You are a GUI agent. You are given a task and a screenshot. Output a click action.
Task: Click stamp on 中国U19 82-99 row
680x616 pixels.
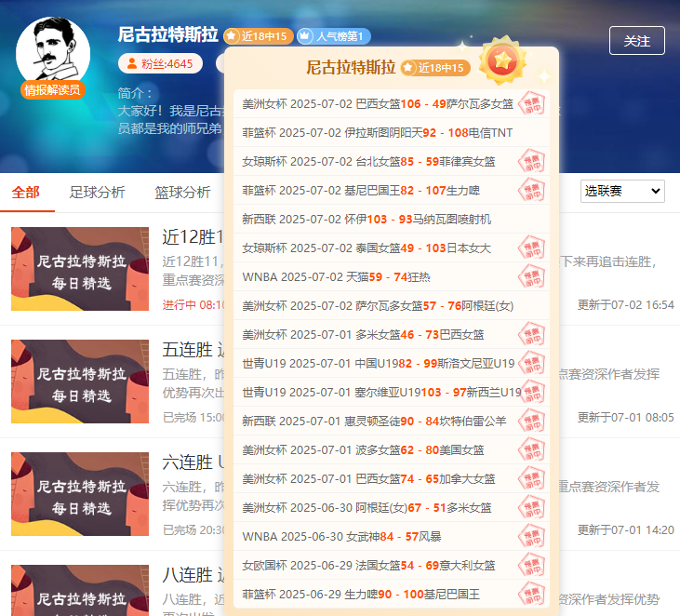point(532,364)
